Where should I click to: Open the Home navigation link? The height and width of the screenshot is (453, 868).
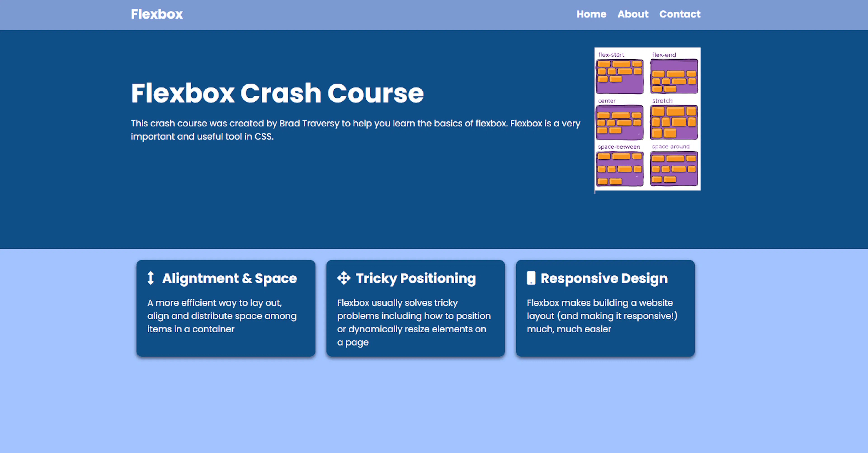[x=591, y=14]
